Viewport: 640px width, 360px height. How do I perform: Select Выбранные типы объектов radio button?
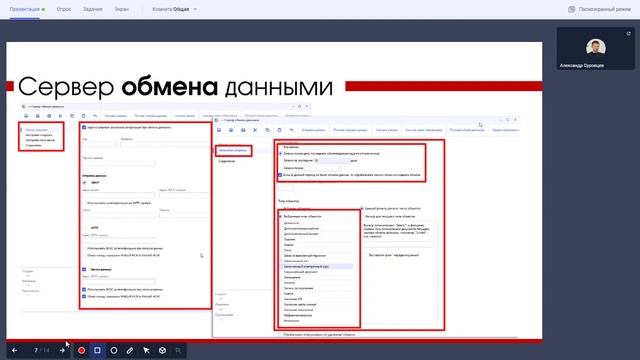(x=280, y=216)
